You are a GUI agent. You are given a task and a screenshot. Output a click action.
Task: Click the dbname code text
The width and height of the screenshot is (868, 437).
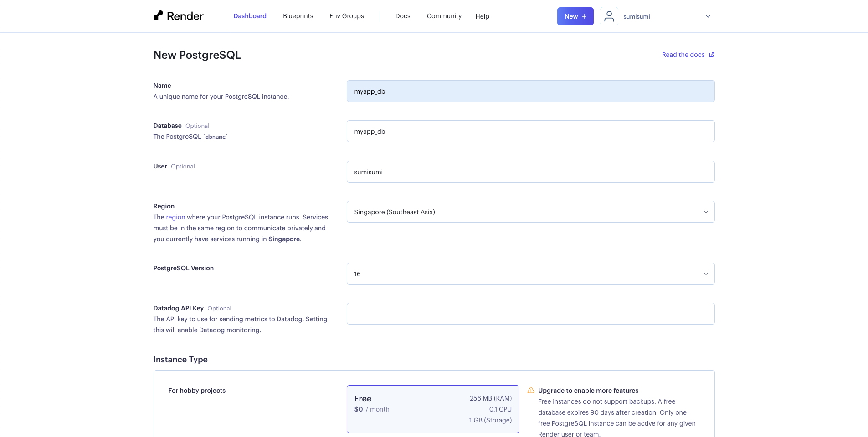216,137
